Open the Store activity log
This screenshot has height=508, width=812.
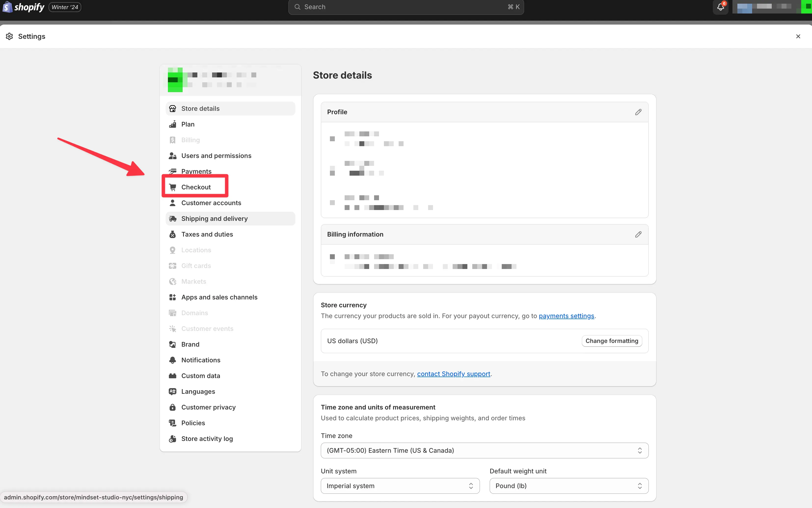[230, 438]
